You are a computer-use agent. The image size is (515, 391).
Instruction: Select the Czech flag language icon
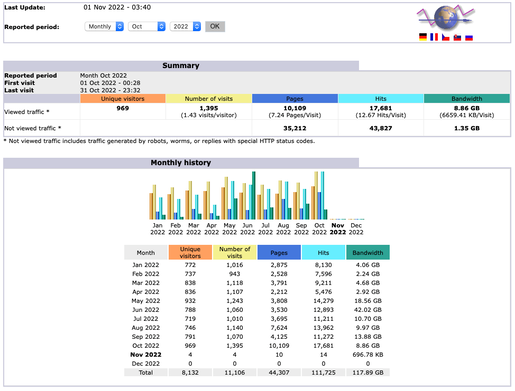pos(446,37)
